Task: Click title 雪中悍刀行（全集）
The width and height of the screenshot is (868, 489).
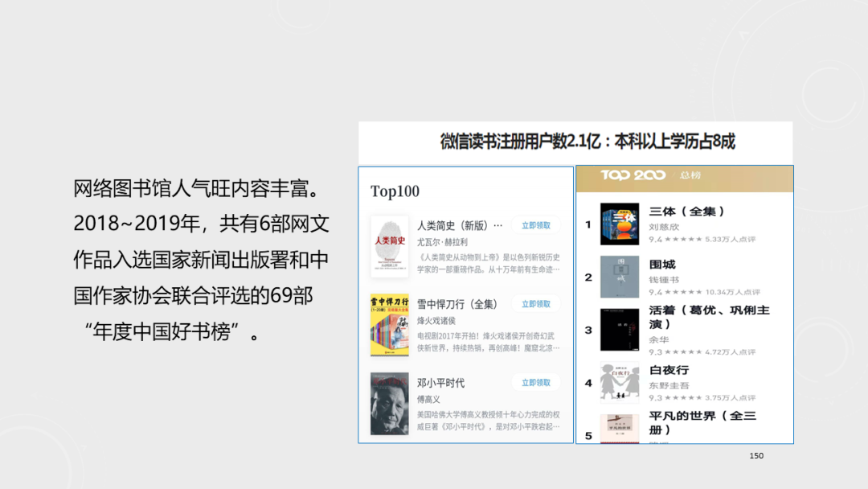Action: 457,304
